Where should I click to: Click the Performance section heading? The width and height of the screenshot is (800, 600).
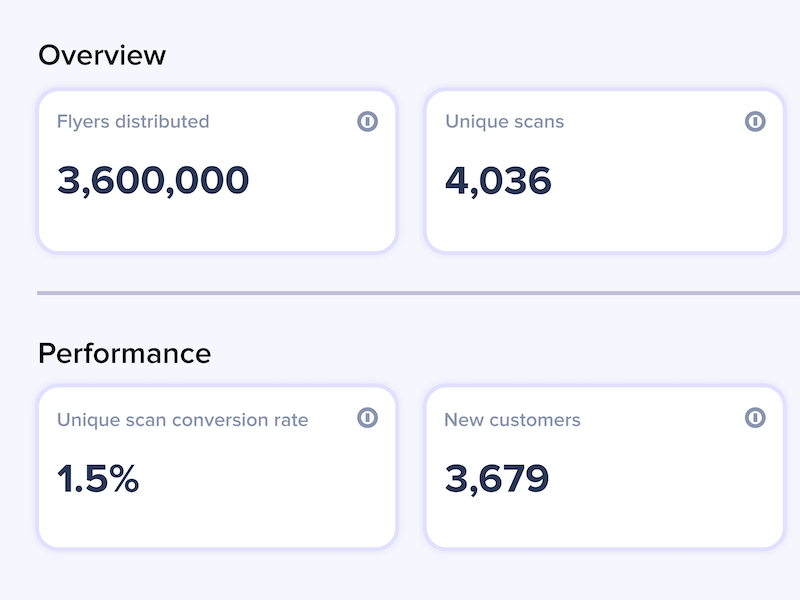124,353
